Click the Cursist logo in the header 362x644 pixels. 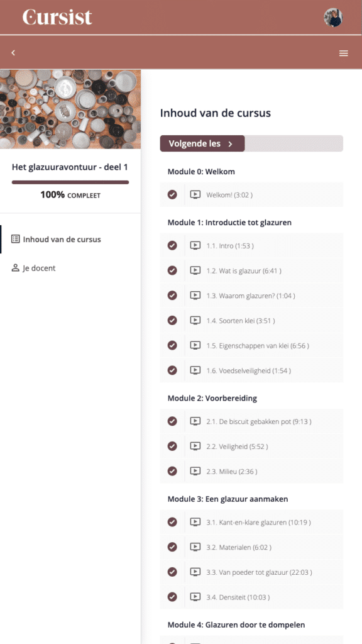[x=57, y=18]
